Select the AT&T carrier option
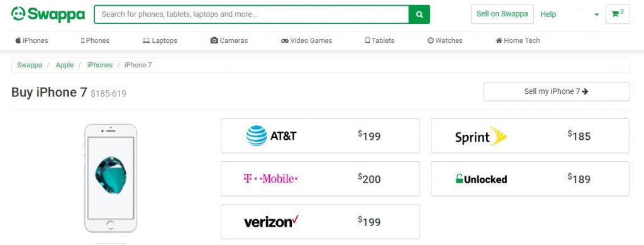 click(320, 135)
